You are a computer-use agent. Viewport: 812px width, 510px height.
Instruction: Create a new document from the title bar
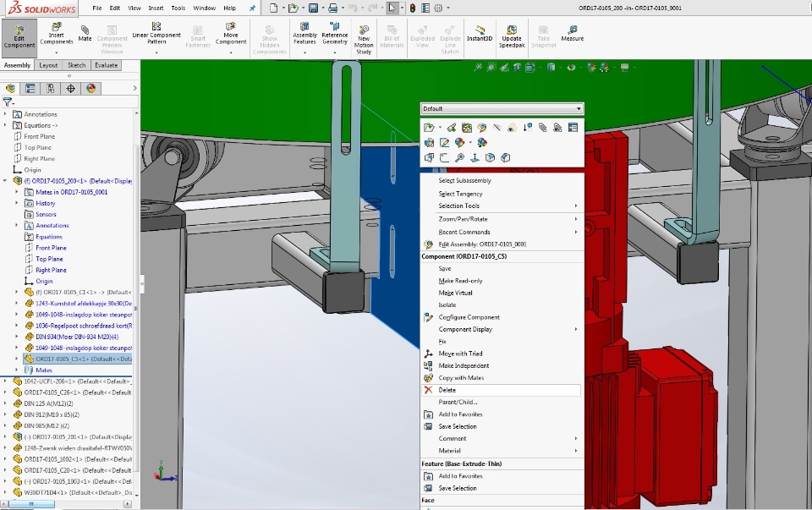[x=273, y=8]
